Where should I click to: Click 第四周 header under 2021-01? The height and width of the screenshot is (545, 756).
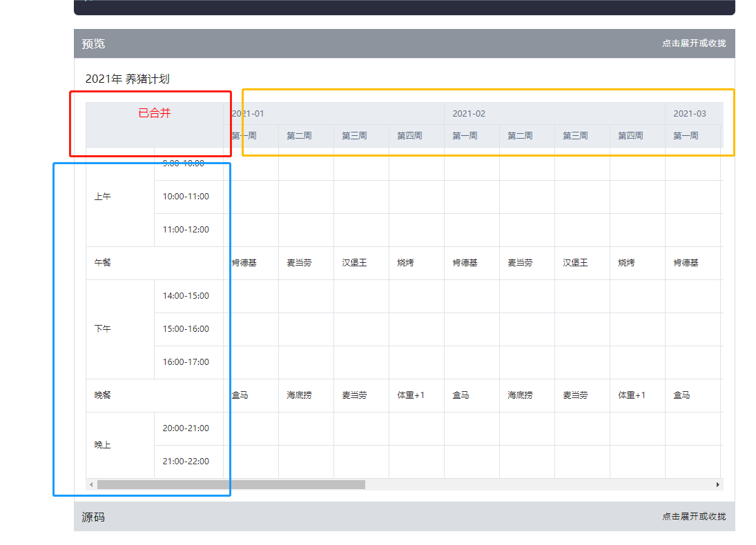(x=416, y=136)
